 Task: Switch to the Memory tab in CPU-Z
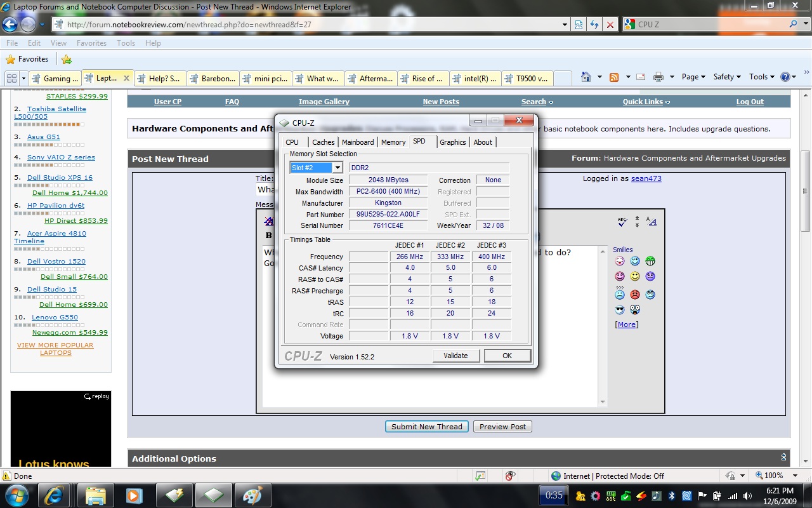click(x=393, y=142)
